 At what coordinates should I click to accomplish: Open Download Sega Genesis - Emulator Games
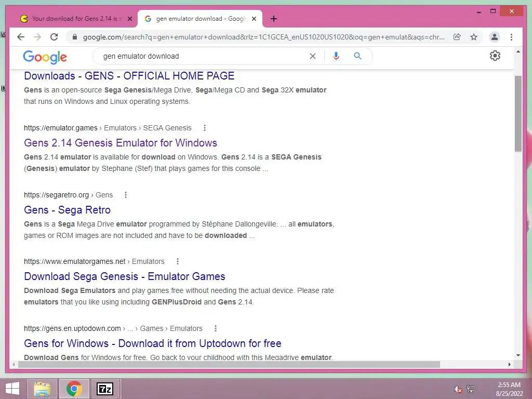(125, 276)
